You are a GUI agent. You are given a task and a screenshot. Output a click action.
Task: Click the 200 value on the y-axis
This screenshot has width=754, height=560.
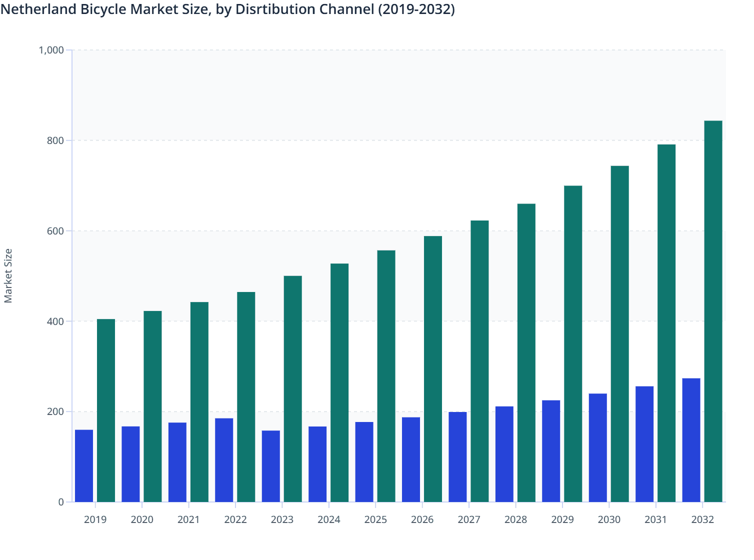pos(56,411)
